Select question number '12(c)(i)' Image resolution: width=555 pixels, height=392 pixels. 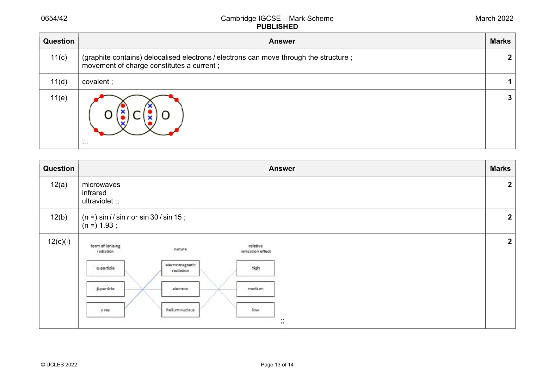tap(59, 241)
